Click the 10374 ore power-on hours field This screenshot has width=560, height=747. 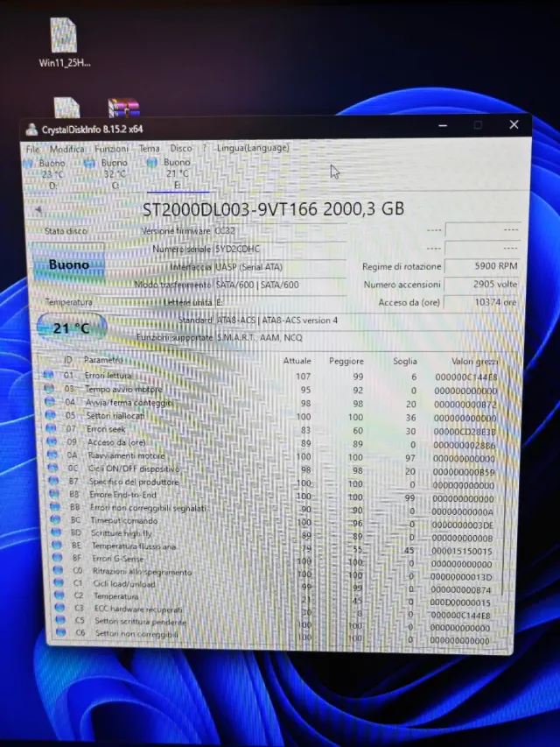[x=481, y=302]
